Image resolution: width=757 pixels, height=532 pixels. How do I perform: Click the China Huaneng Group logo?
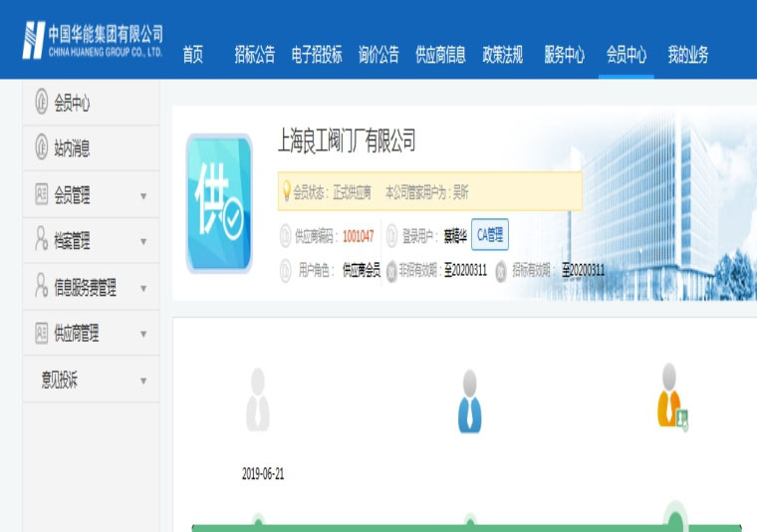click(x=92, y=40)
